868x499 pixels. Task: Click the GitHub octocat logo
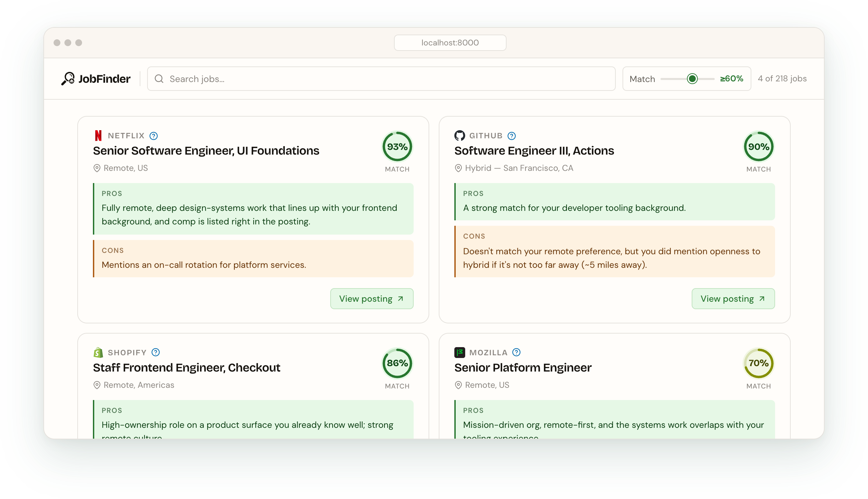[459, 136]
